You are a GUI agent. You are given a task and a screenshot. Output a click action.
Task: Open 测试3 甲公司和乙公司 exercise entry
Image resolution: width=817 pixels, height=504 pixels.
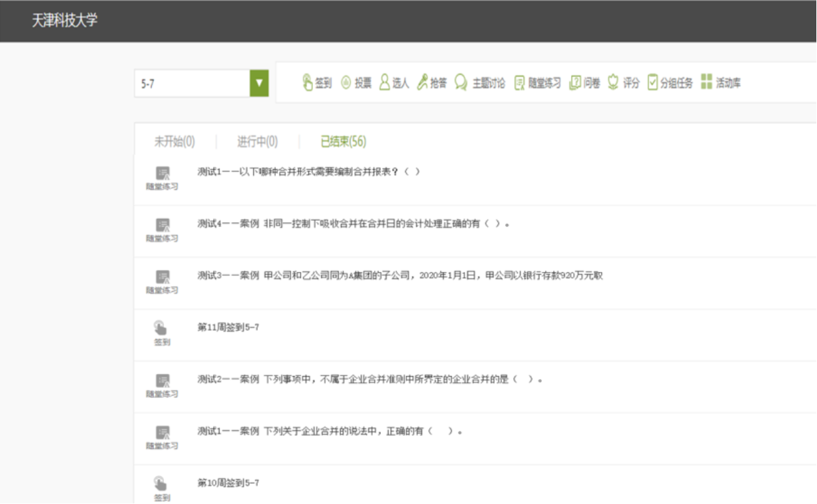400,276
